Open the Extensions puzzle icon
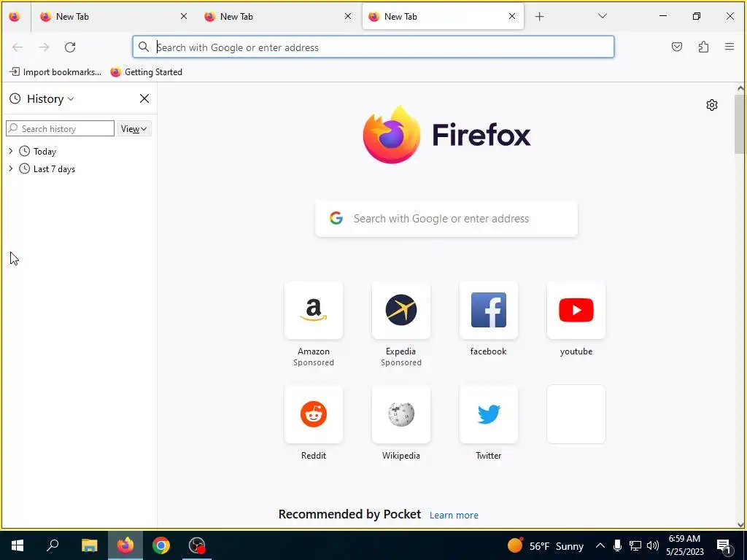Viewport: 747px width, 560px height. pyautogui.click(x=703, y=47)
